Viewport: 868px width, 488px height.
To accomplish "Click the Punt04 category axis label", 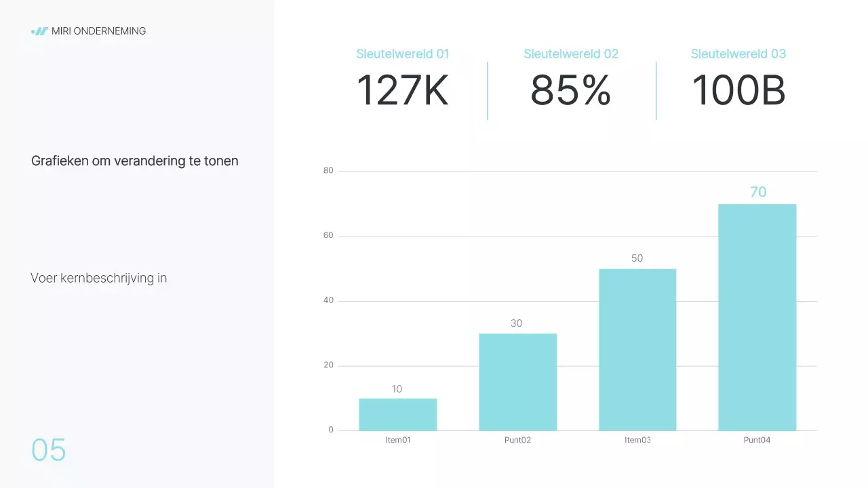I will point(757,440).
